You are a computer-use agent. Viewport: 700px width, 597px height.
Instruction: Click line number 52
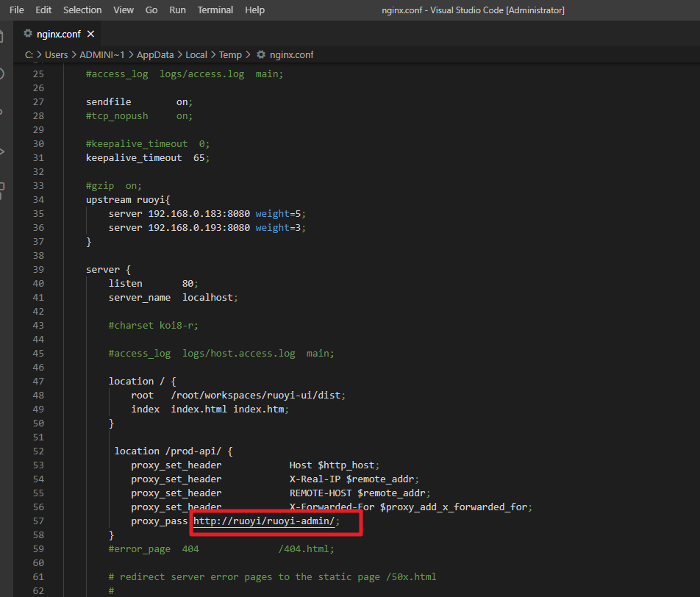38,451
